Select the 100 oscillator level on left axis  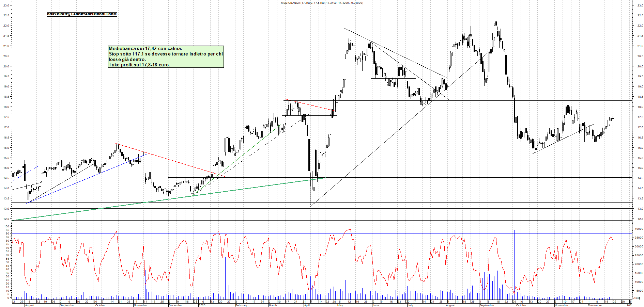[x=7, y=226]
